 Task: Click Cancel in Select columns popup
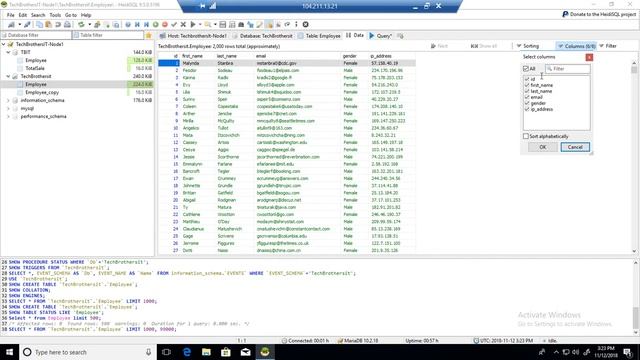pos(575,147)
